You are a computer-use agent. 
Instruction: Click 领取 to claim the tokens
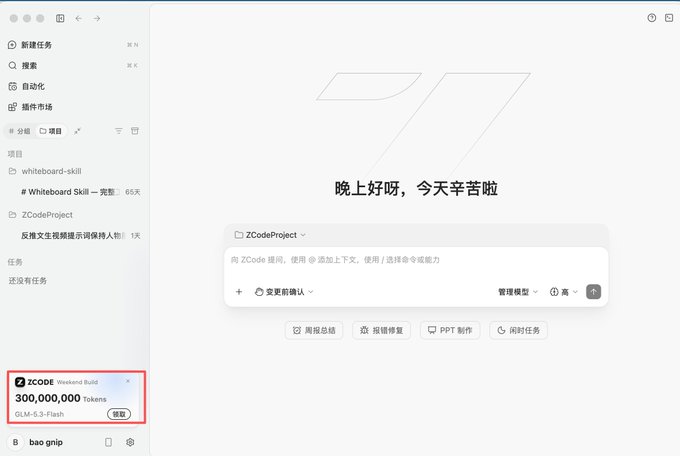pos(119,414)
